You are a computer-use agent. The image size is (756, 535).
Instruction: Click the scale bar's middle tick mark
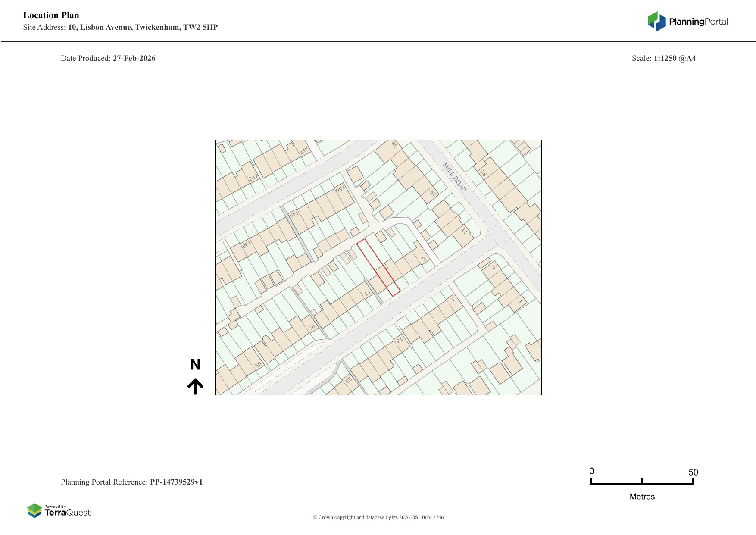642,481
